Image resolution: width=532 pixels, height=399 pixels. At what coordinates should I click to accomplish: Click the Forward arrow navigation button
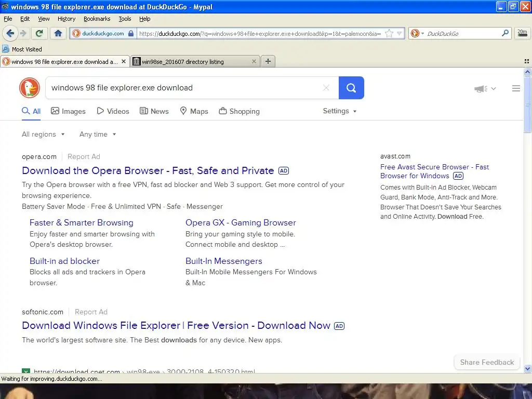coord(23,33)
